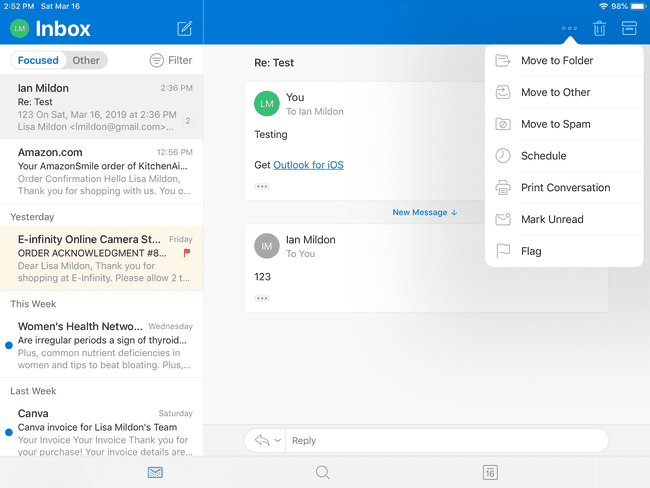650x488 pixels.
Task: Click the reply arrow icon
Action: pos(262,440)
